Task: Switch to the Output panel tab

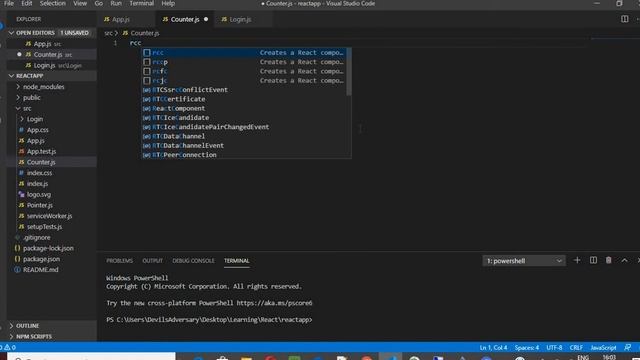Action: coord(153,261)
